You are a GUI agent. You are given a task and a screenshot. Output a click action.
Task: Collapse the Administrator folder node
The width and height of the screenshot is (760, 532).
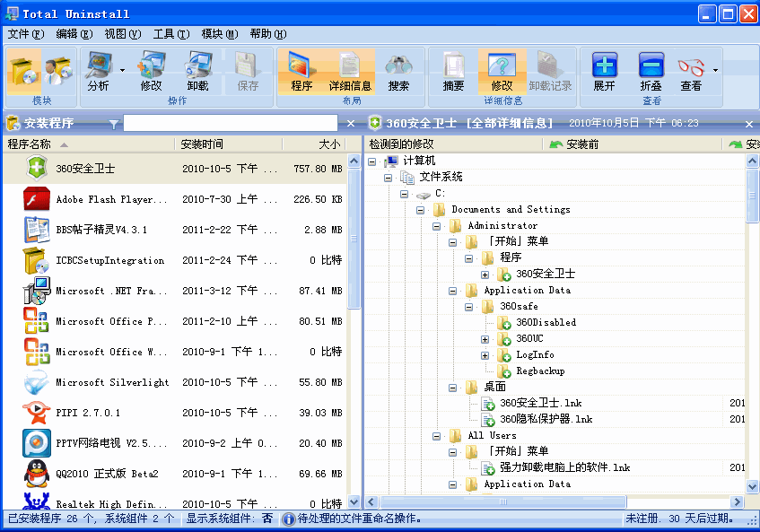coord(436,226)
